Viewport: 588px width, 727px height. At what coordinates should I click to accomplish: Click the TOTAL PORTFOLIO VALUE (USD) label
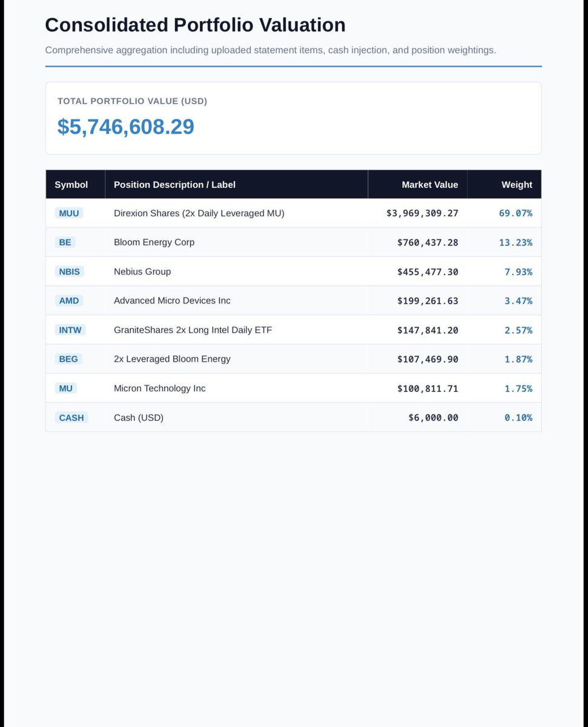point(132,101)
